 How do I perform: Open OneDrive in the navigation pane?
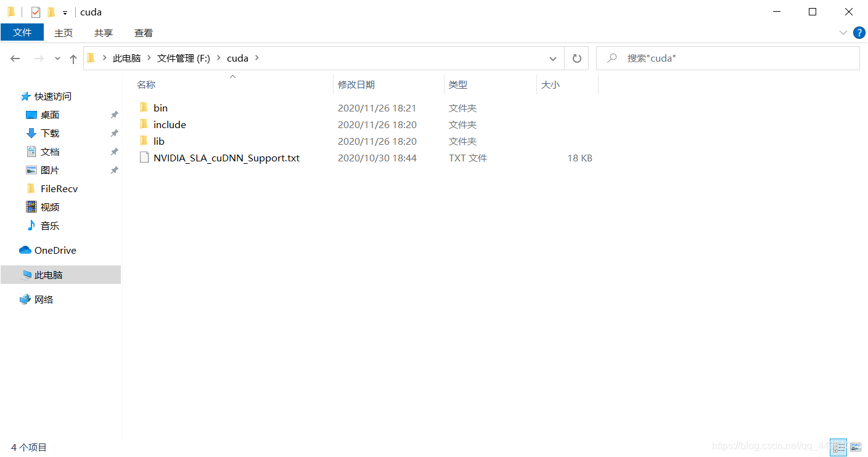55,250
